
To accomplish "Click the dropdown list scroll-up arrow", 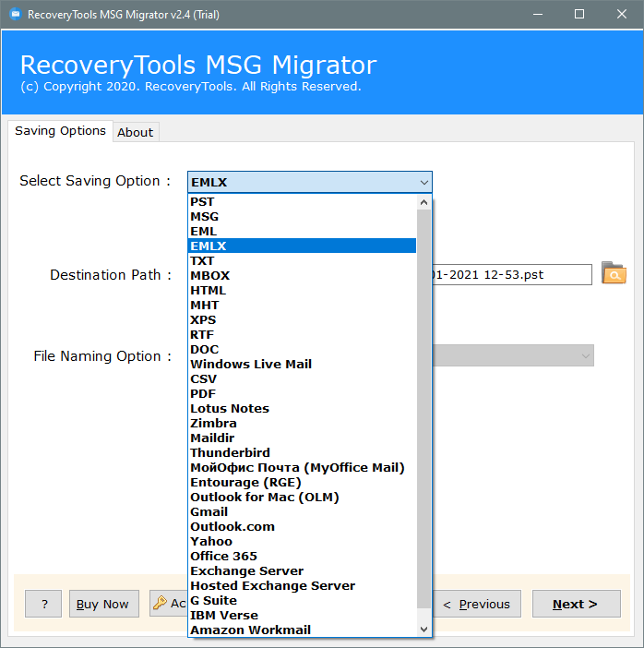I will tap(423, 202).
